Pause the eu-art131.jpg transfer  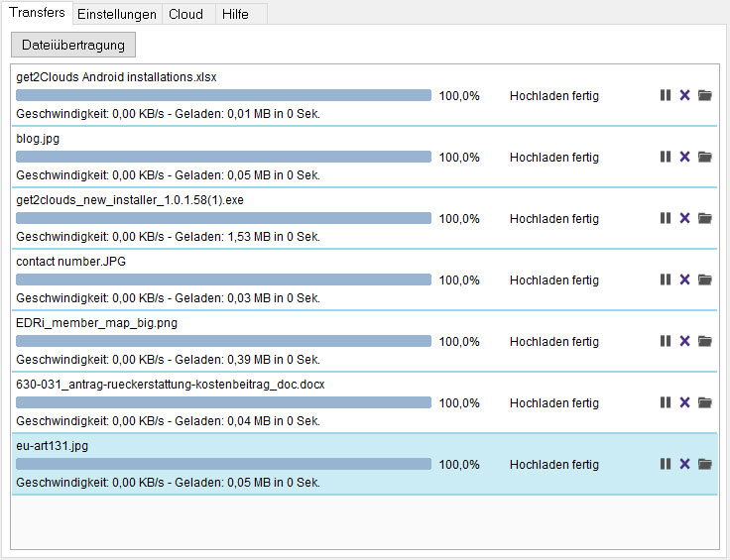[666, 464]
